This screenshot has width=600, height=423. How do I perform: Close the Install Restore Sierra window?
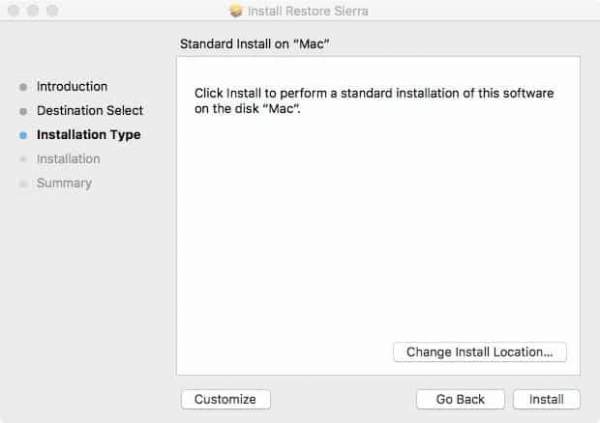pyautogui.click(x=13, y=11)
